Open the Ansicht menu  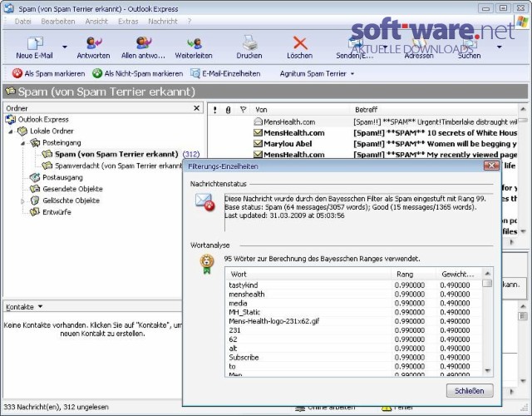(x=96, y=22)
